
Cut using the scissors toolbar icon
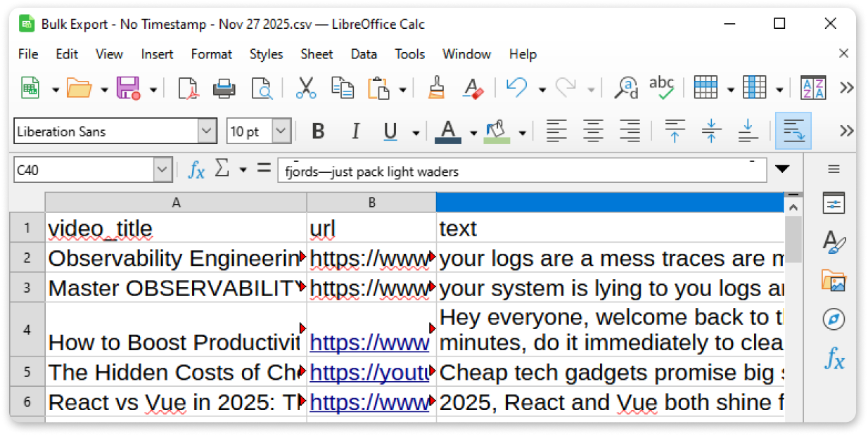click(305, 87)
